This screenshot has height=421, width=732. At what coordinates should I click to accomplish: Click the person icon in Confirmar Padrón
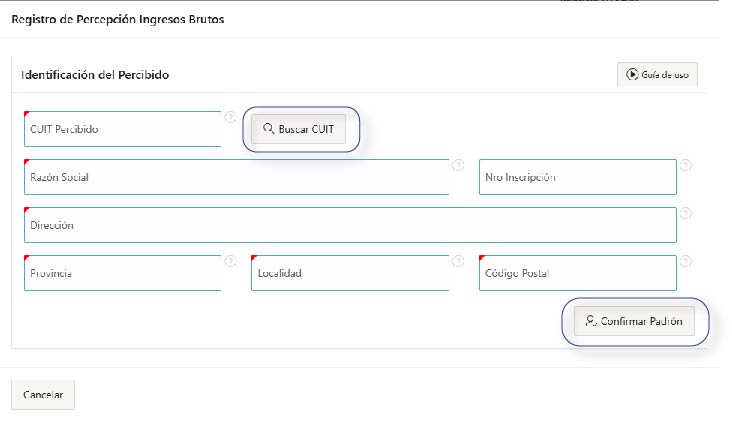(591, 321)
